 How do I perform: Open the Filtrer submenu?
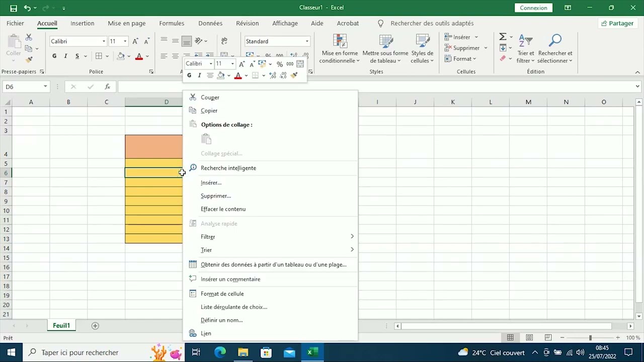(270, 237)
